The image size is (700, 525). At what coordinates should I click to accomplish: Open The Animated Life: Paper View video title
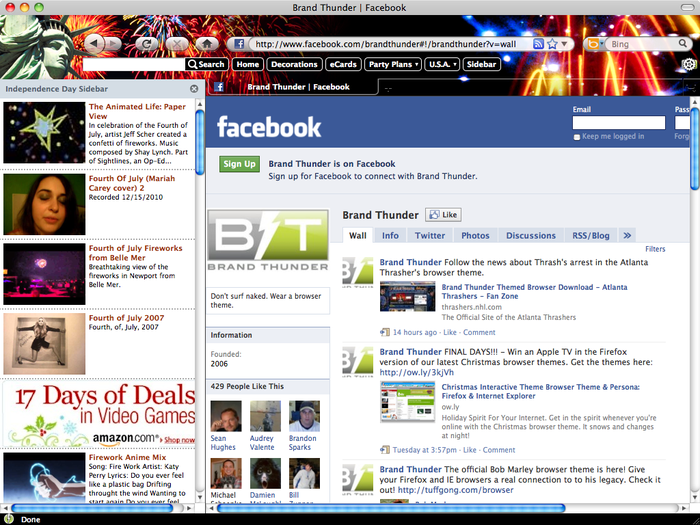[137, 111]
